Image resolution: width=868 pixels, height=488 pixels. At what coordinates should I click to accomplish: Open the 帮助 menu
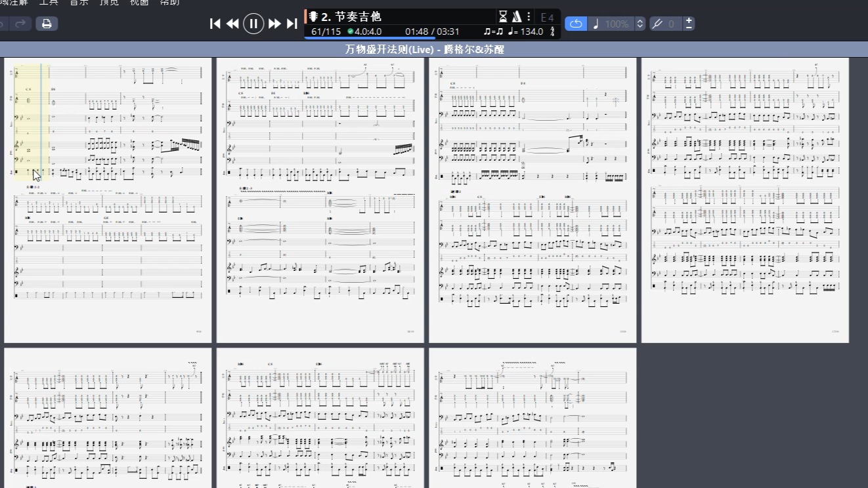pyautogui.click(x=169, y=3)
